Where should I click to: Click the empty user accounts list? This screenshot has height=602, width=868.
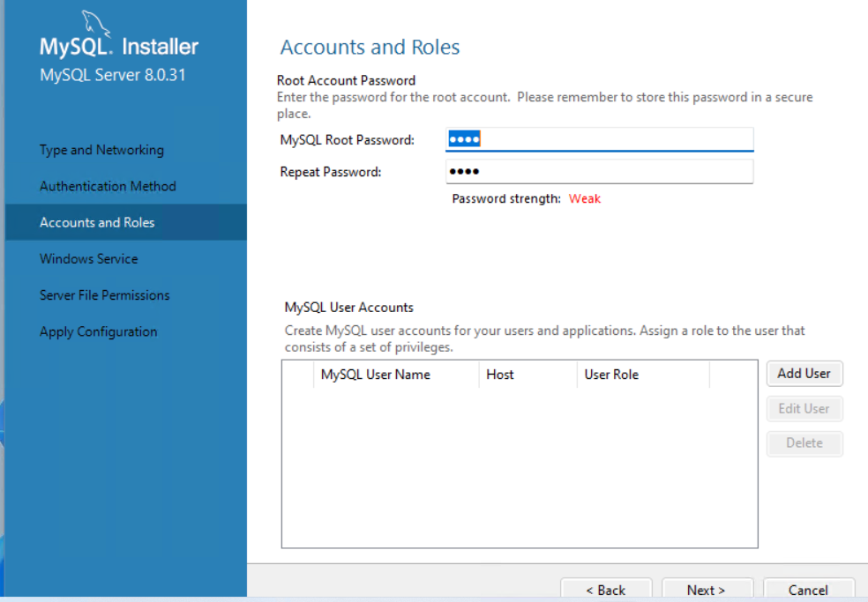519,467
